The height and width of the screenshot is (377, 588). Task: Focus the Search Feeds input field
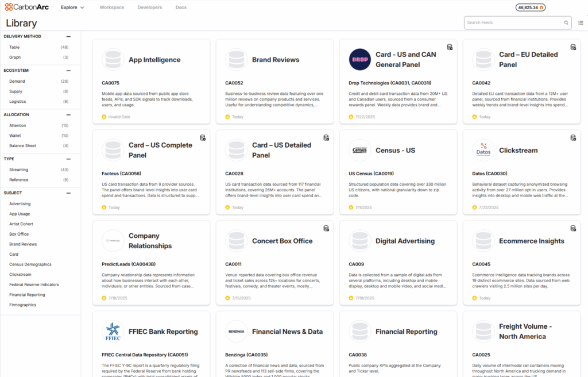(x=517, y=23)
